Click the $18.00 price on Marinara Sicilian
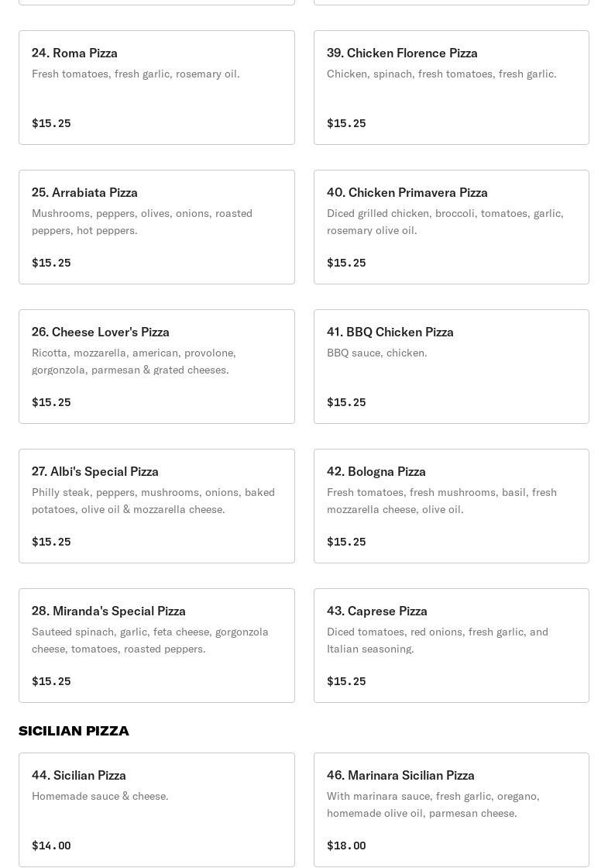This screenshot has height=868, width=608. 346,846
